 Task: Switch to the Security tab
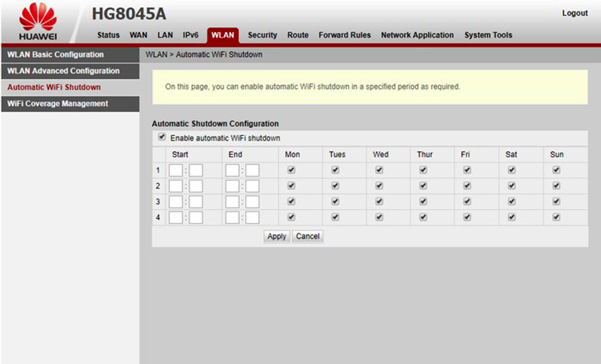(x=263, y=35)
